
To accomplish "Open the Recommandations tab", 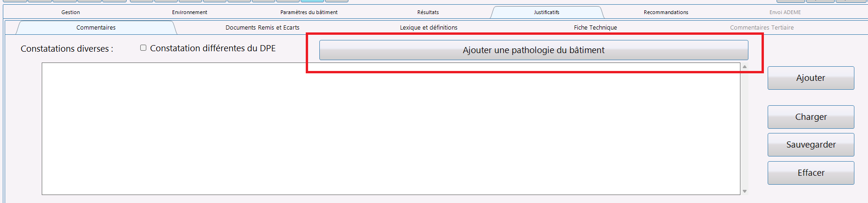I will tap(666, 12).
